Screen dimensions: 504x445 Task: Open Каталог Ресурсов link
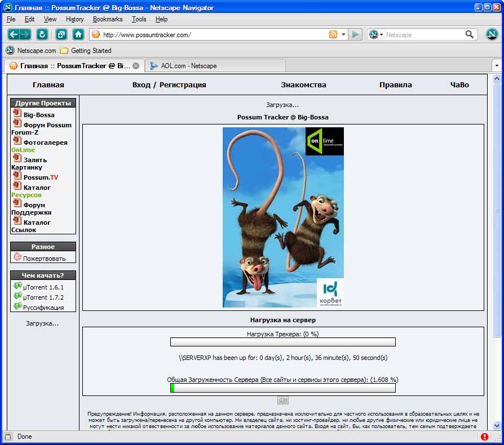pyautogui.click(x=31, y=191)
